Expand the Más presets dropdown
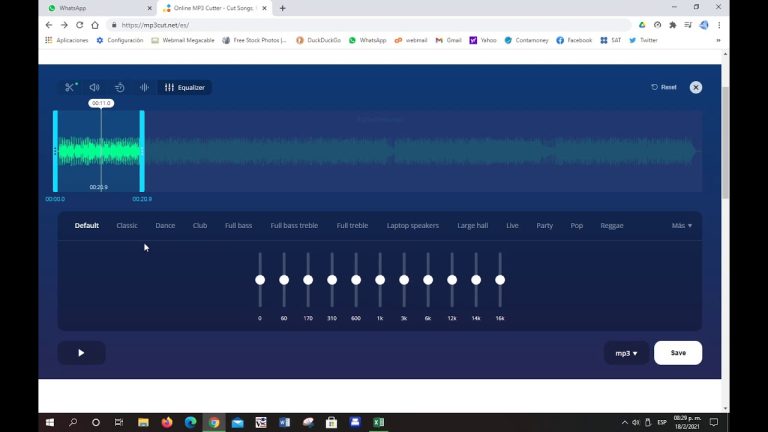The width and height of the screenshot is (768, 432). click(682, 226)
